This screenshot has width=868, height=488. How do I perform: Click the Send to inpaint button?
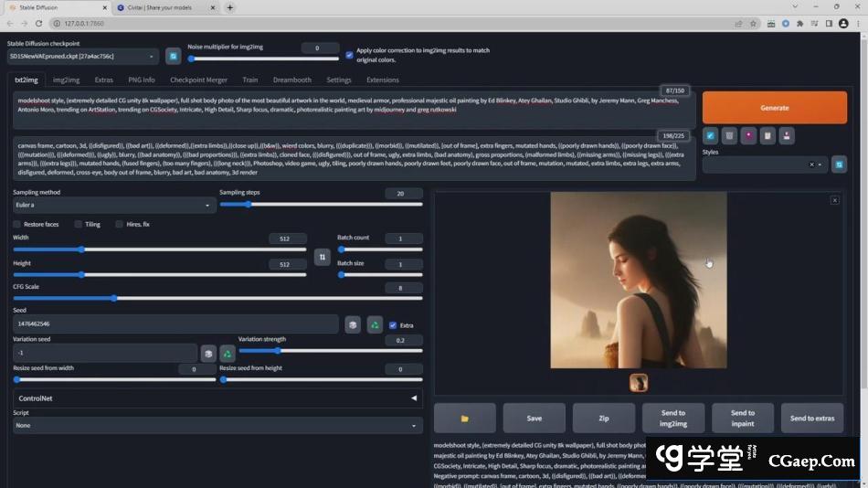[742, 418]
